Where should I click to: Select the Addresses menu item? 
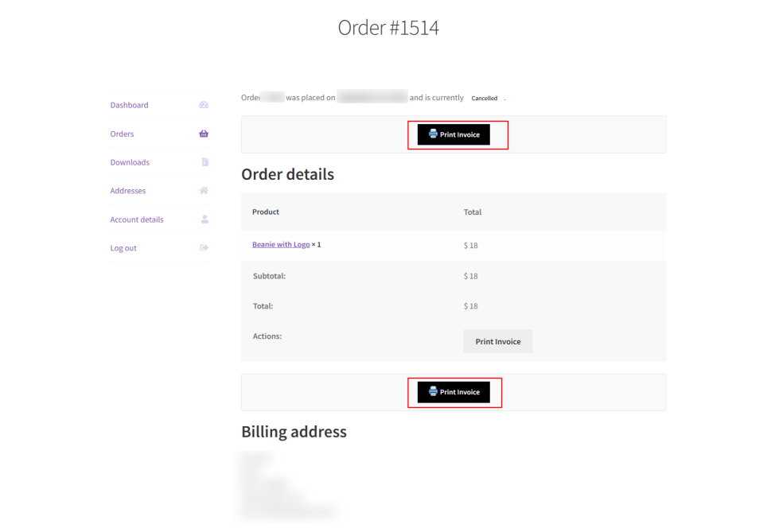[x=128, y=191]
